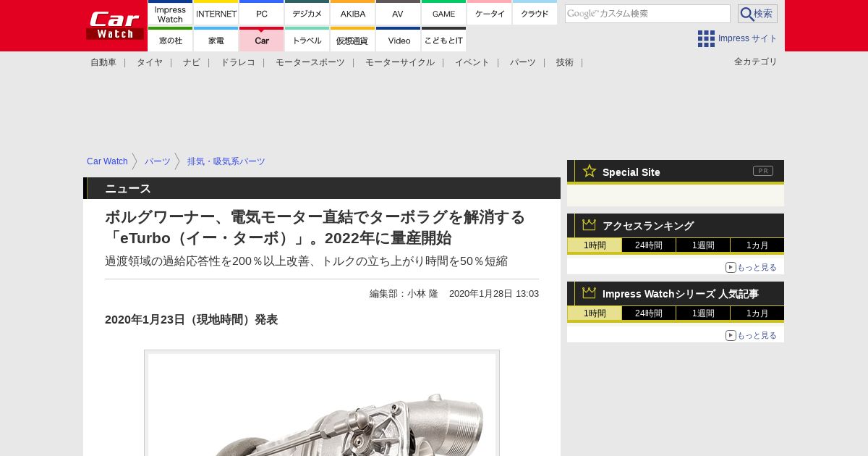Click the Car Watch breadcrumb link
The image size is (868, 456).
(107, 161)
